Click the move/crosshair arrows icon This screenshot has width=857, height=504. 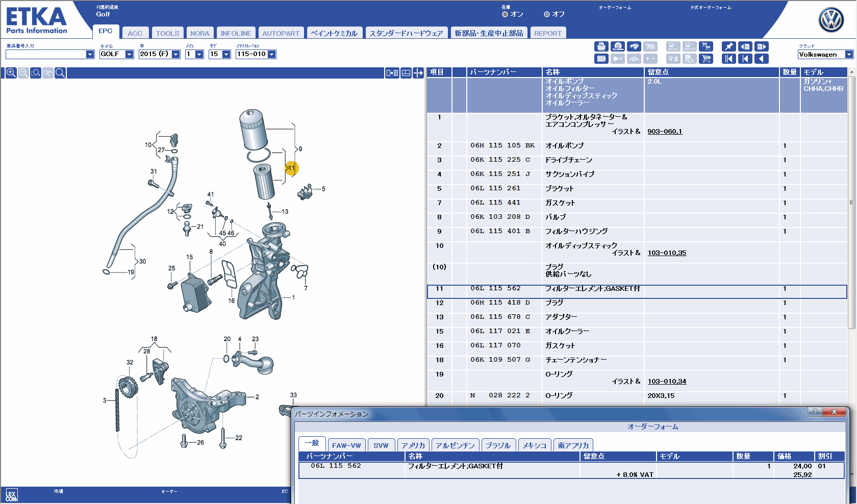(418, 73)
